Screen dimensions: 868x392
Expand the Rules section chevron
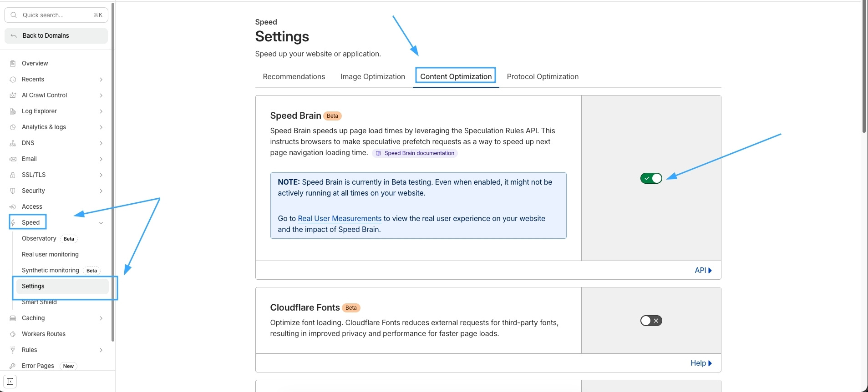click(101, 350)
